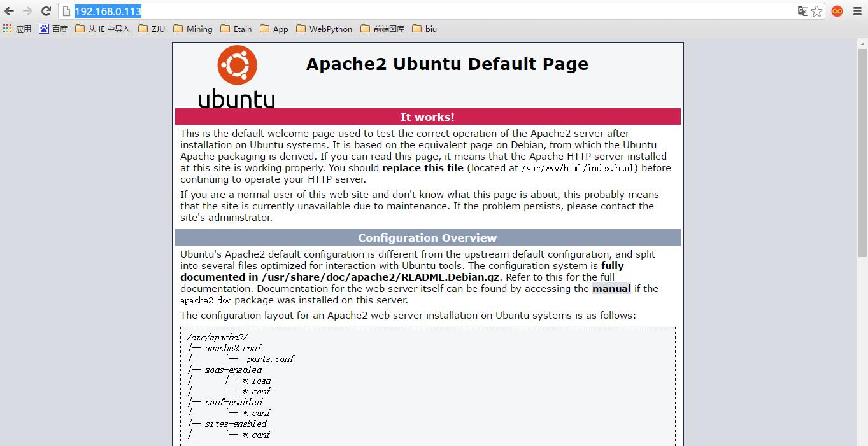868x446 pixels.
Task: Click the page document icon in address bar
Action: point(66,11)
